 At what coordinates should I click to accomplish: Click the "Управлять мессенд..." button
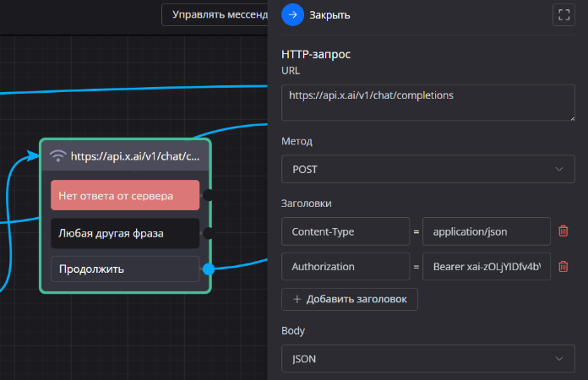(215, 14)
